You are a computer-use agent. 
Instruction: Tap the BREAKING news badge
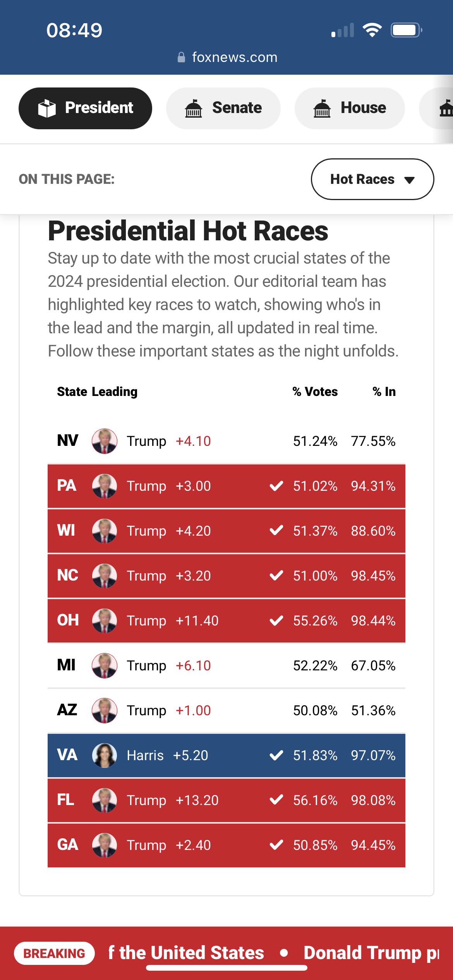click(x=55, y=953)
